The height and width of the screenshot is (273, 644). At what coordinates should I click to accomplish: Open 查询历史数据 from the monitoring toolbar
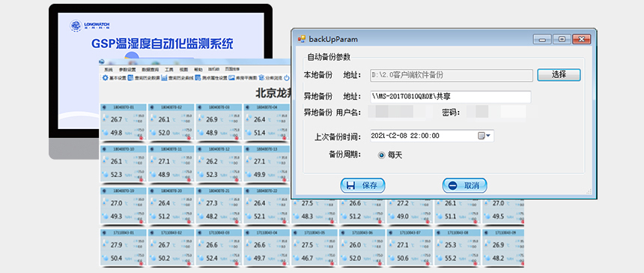[145, 78]
